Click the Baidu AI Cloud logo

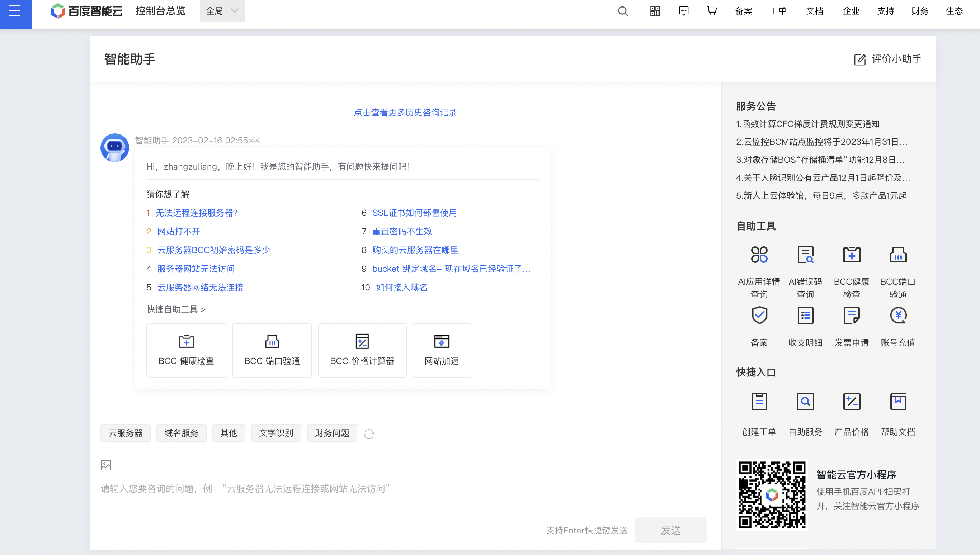pos(87,11)
